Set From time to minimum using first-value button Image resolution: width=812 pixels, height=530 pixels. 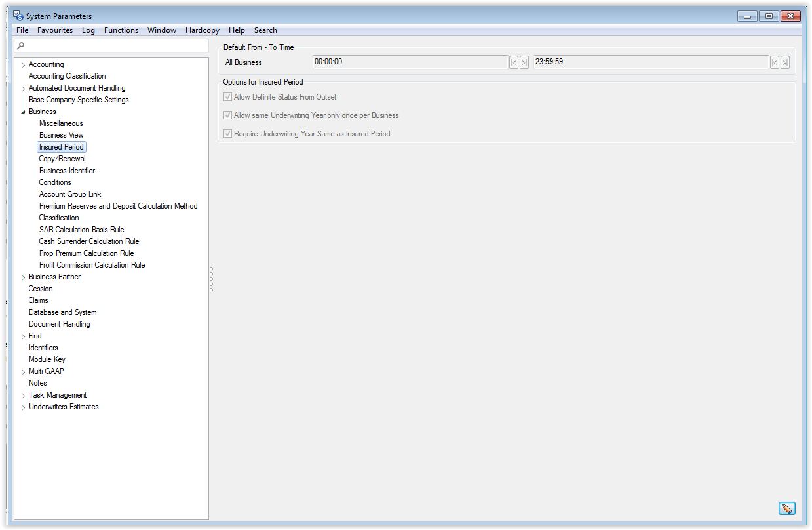[514, 62]
